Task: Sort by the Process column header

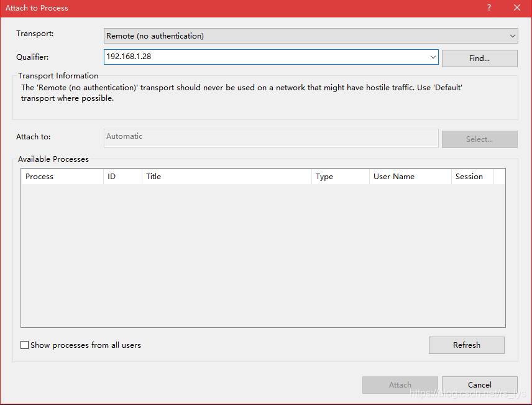Action: [x=62, y=176]
